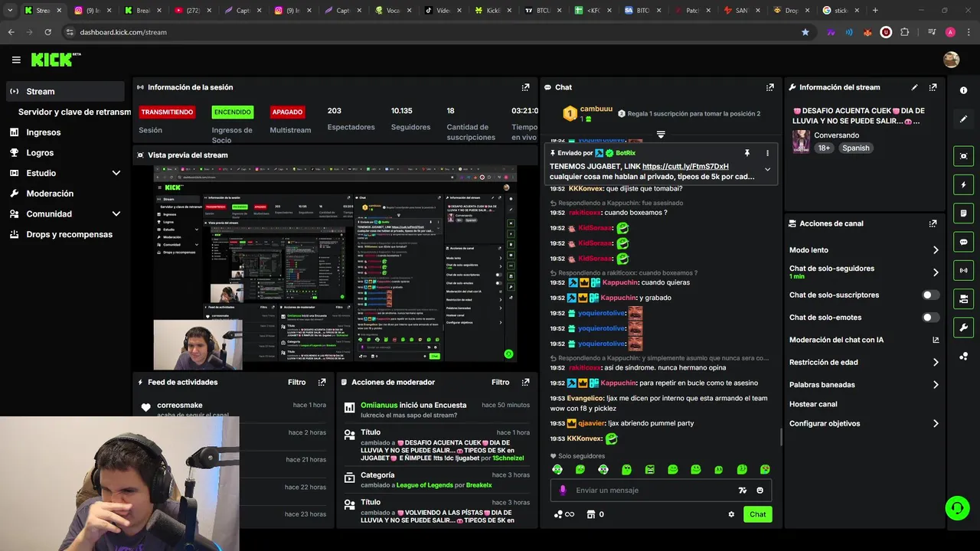
Task: Expand the Estudio sidebar section
Action: click(x=116, y=173)
